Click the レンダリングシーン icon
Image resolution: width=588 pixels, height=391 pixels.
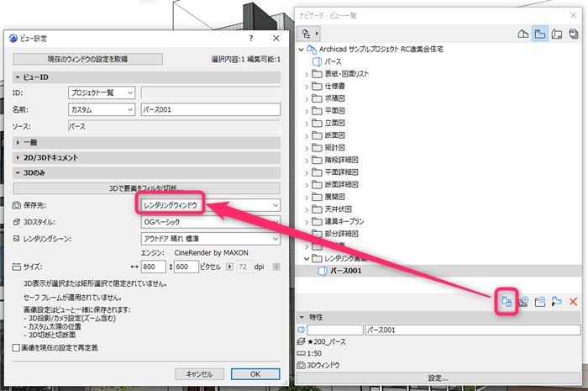coord(17,239)
